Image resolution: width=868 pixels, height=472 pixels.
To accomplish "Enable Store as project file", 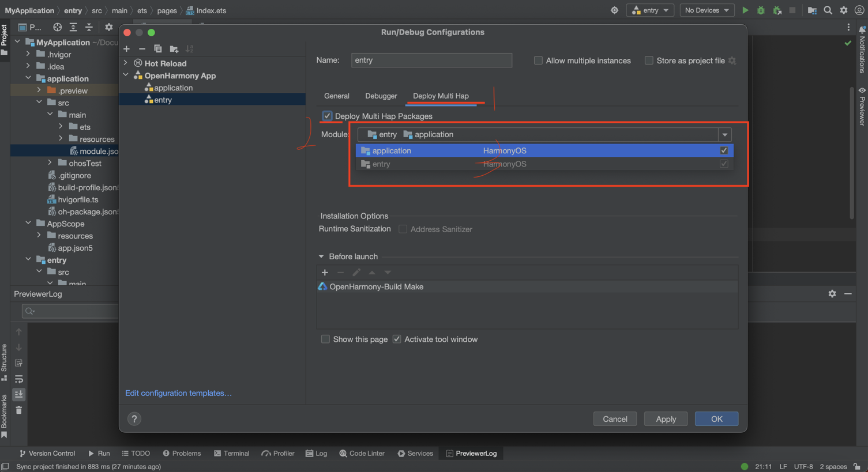I will (649, 60).
